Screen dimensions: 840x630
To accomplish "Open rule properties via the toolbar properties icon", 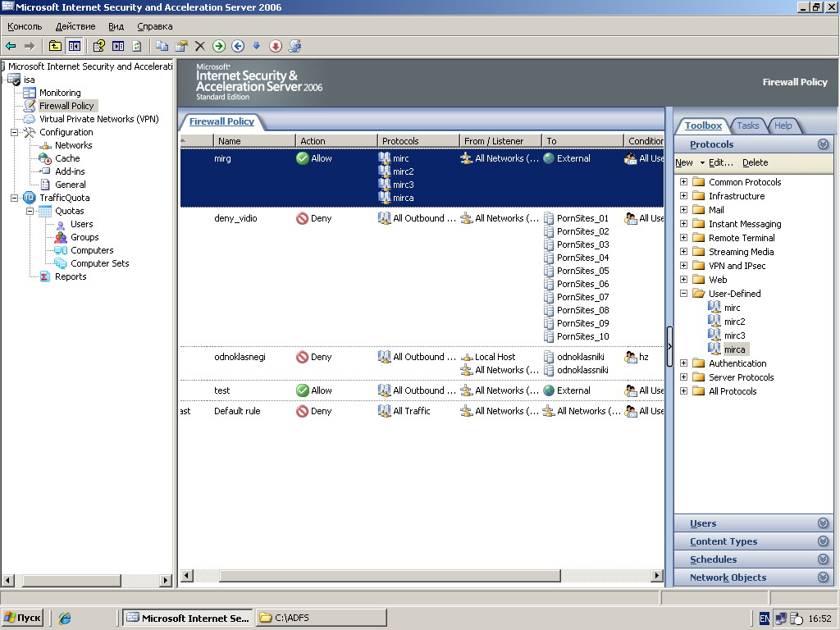I will (181, 46).
